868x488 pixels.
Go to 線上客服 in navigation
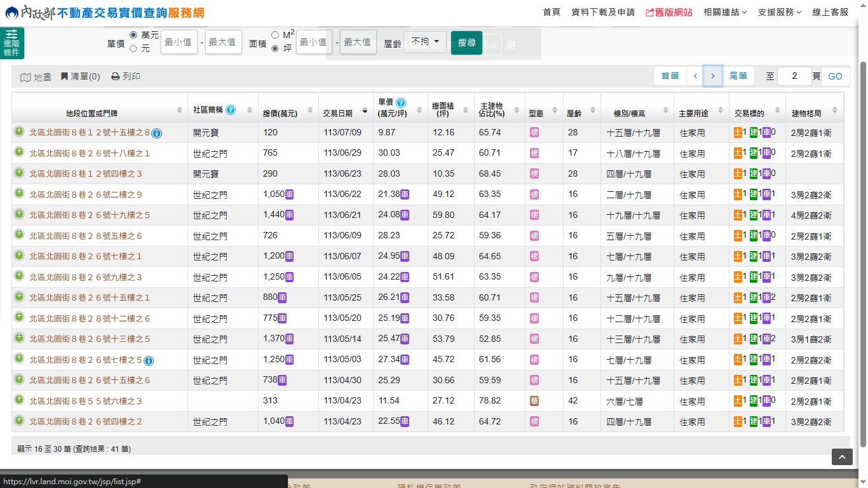pos(830,12)
